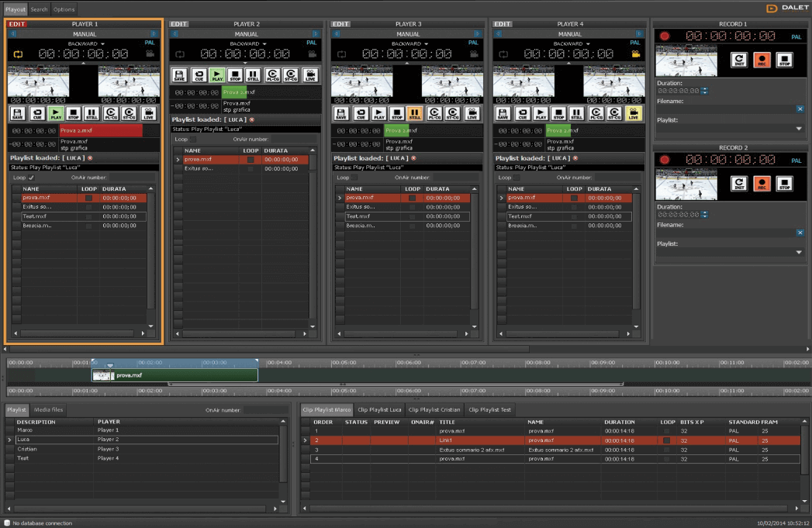Open the BACKWARD dropdown in Player 1
The width and height of the screenshot is (812, 528).
point(85,43)
